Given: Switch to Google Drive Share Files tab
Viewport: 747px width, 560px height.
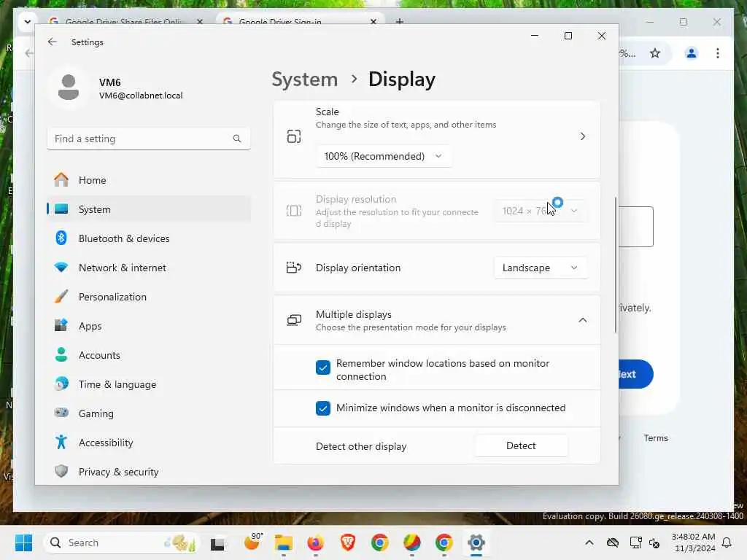Looking at the screenshot, I should click(x=125, y=21).
